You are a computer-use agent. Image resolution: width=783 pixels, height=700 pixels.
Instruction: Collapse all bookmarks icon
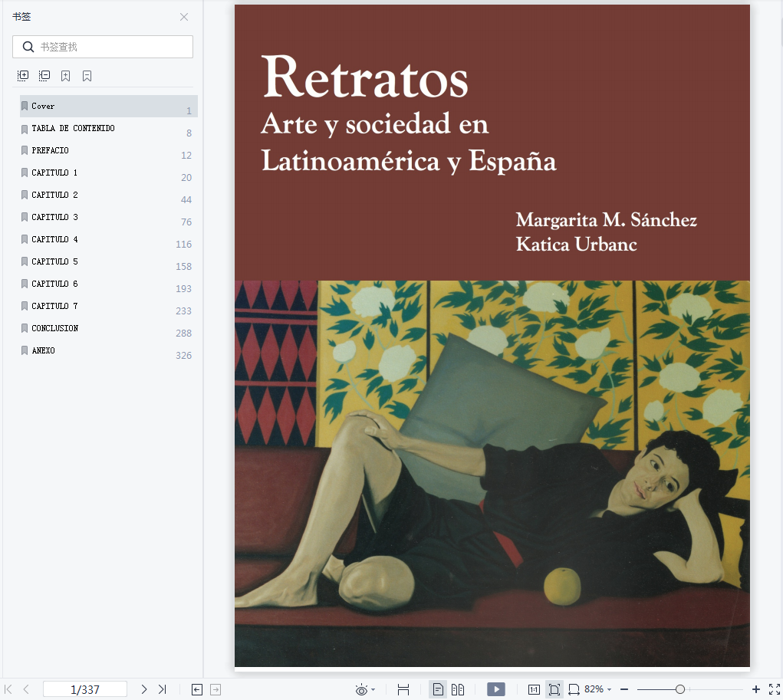point(44,76)
